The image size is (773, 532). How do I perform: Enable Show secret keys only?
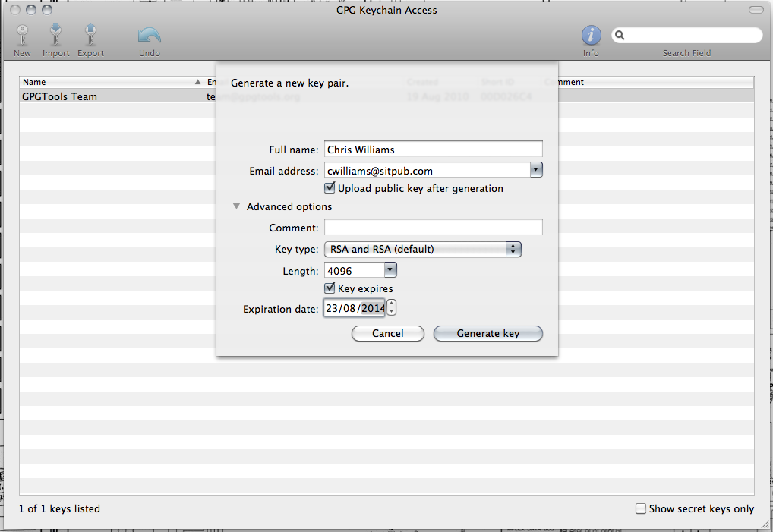641,508
